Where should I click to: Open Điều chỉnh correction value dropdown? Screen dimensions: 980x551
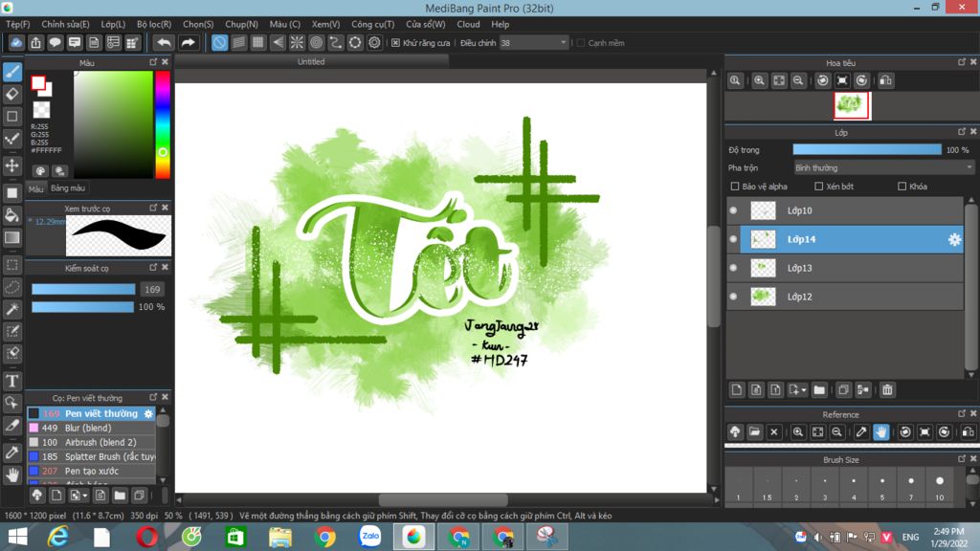click(x=534, y=42)
